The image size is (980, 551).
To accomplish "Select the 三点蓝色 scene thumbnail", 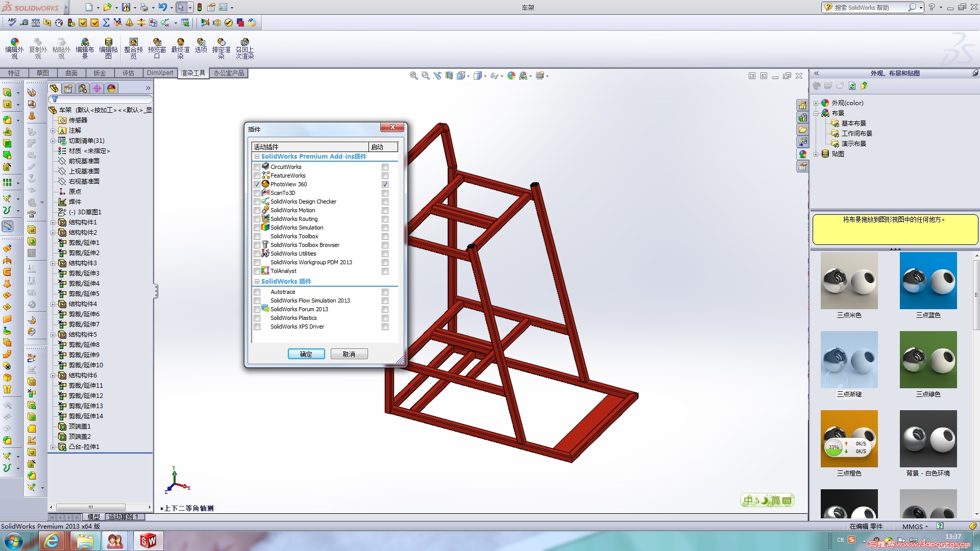I will (x=928, y=281).
